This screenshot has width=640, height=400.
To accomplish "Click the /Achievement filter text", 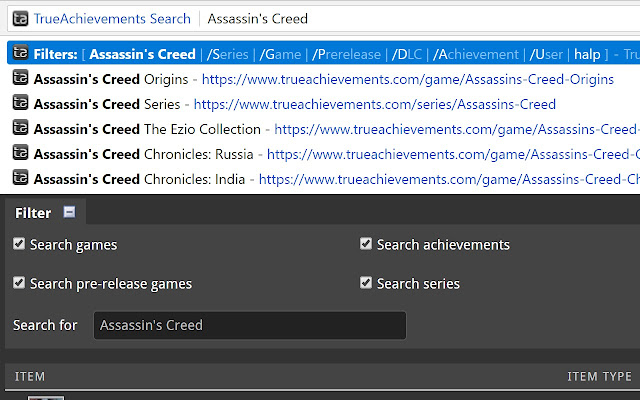I will click(476, 54).
